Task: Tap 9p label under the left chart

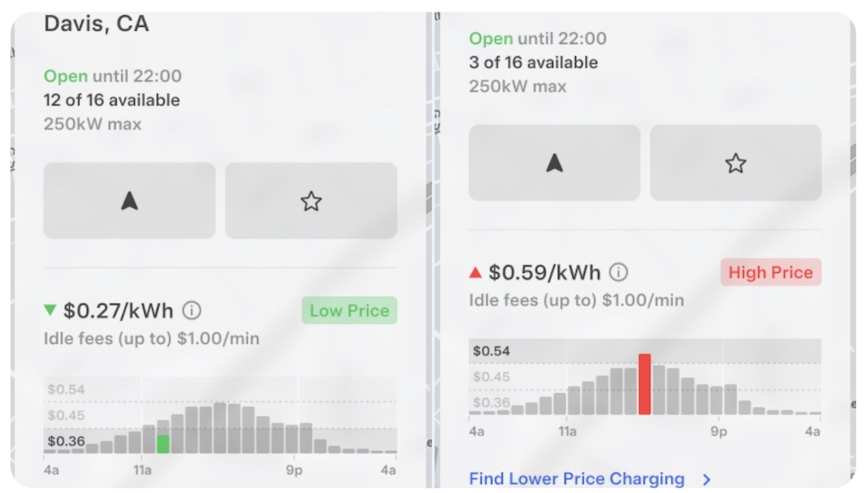Action: pyautogui.click(x=294, y=470)
